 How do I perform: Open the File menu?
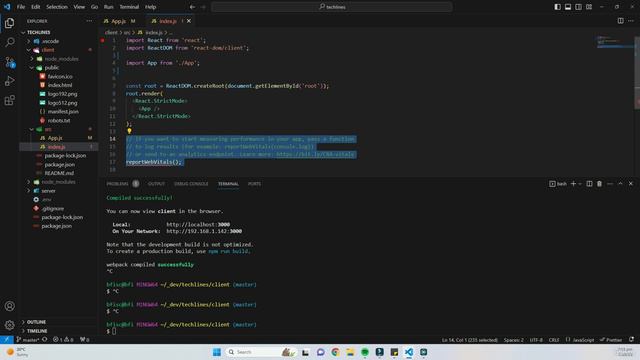[x=21, y=7]
